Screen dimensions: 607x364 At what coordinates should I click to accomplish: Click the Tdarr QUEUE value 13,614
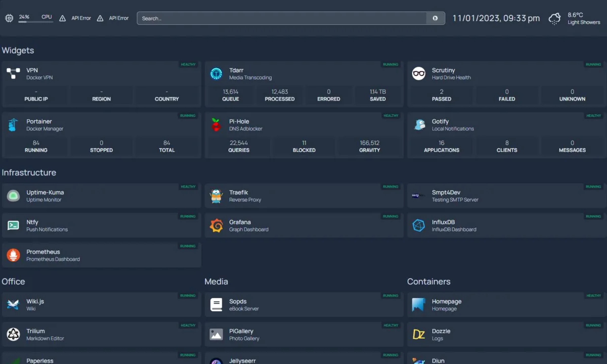[231, 92]
